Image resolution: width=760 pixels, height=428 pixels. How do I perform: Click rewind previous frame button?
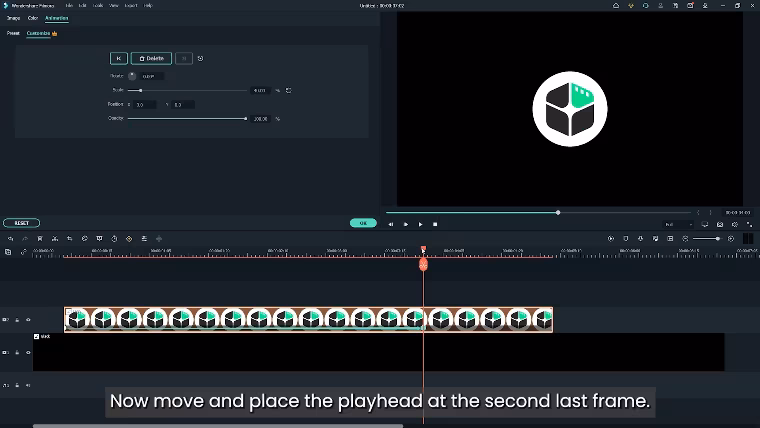pyautogui.click(x=391, y=224)
